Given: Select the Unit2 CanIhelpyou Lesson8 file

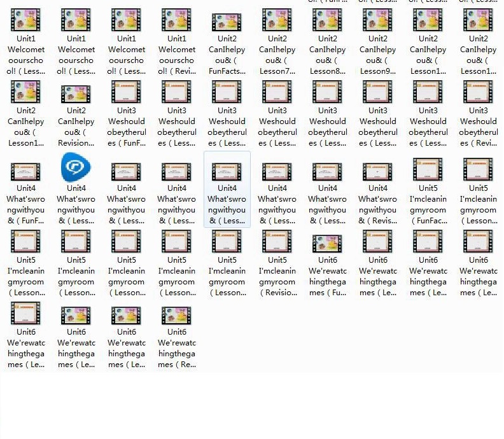Looking at the screenshot, I should 328,22.
